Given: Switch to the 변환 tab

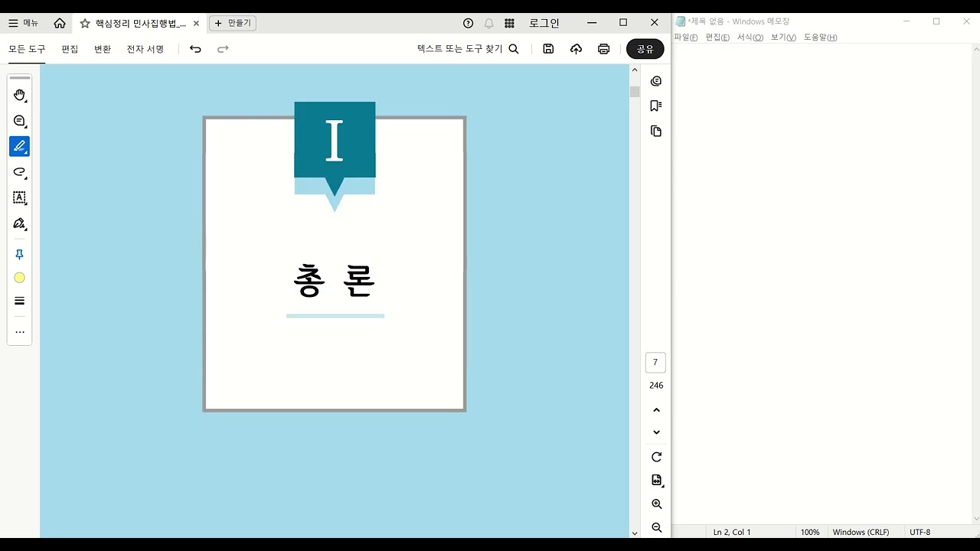Looking at the screenshot, I should (x=103, y=49).
